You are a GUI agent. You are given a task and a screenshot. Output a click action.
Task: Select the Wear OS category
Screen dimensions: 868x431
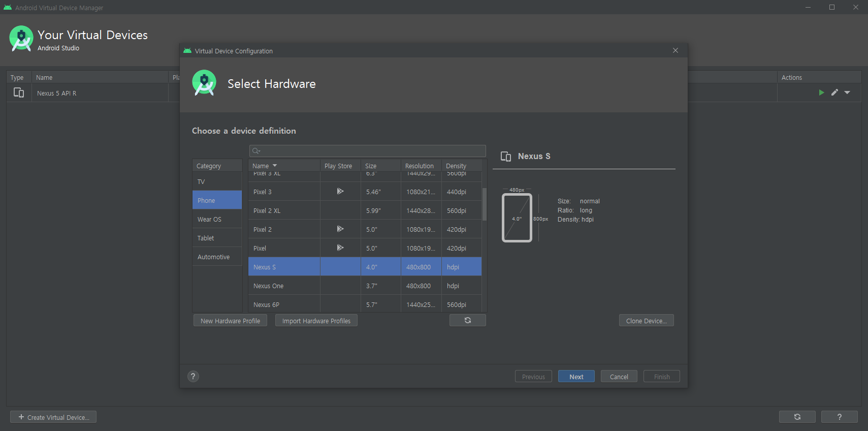tap(217, 219)
